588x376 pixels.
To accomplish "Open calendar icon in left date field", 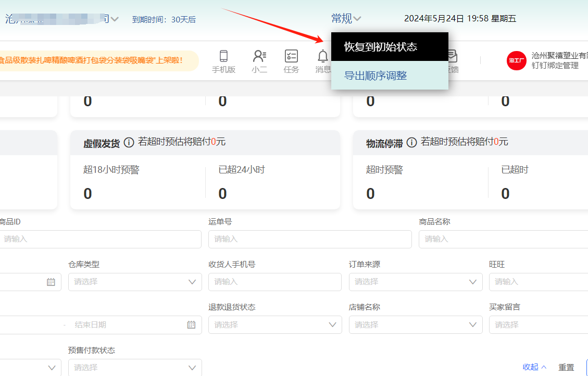I will [x=51, y=282].
